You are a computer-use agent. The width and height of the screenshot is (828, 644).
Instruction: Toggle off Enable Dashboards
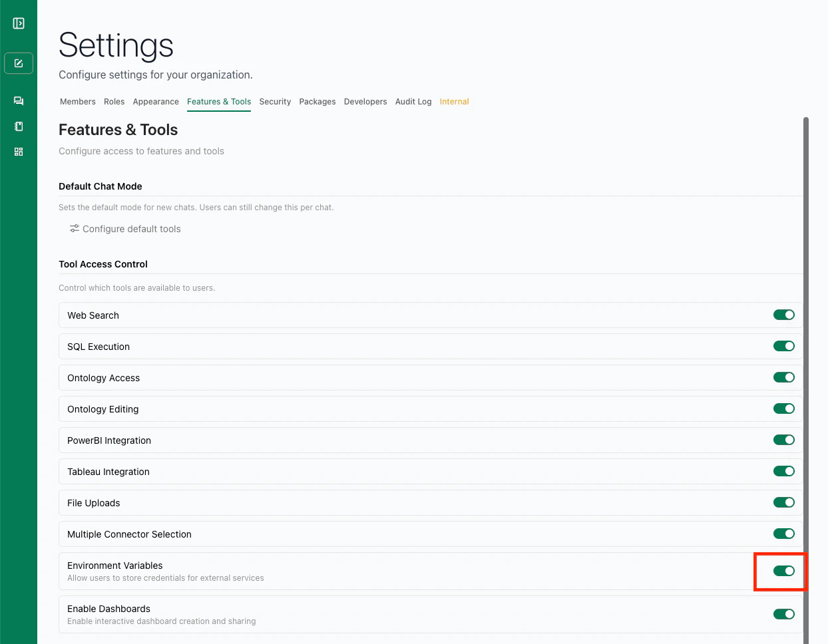783,614
